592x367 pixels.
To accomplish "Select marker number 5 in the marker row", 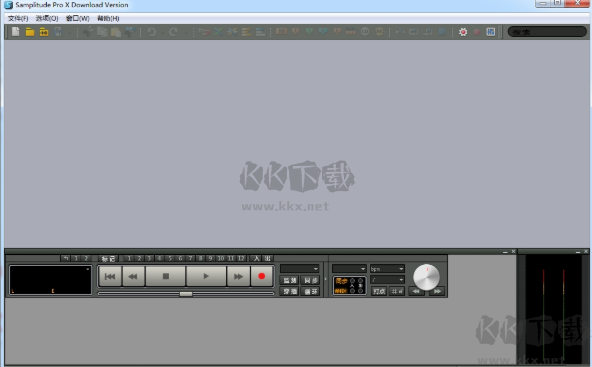I will [170, 259].
